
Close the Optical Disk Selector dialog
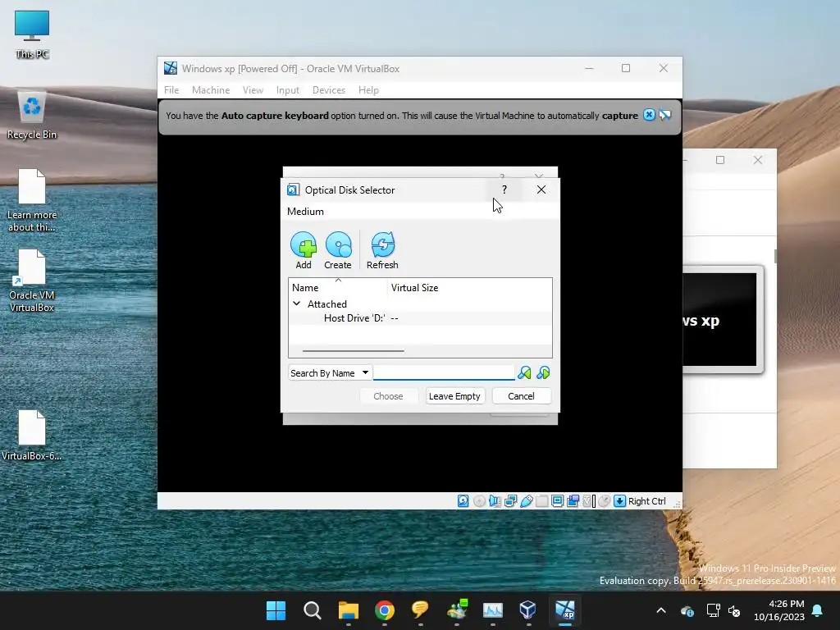coord(541,189)
